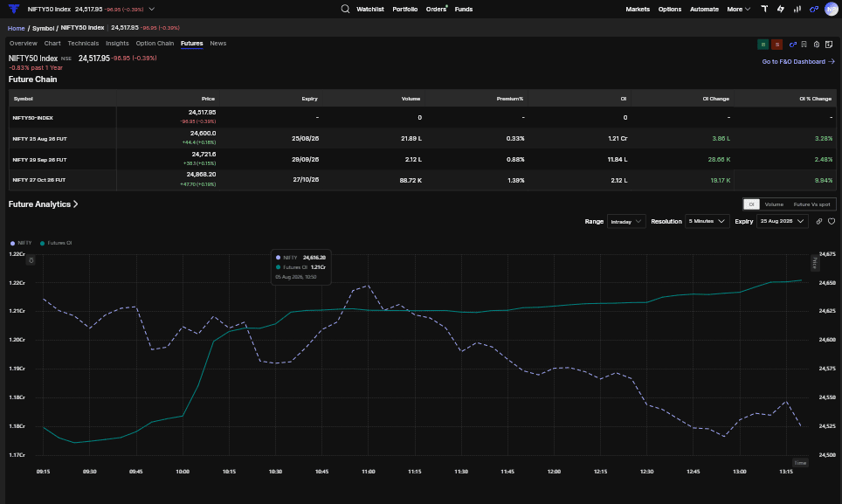
Task: Switch to the Option Chain tab
Action: 155,44
